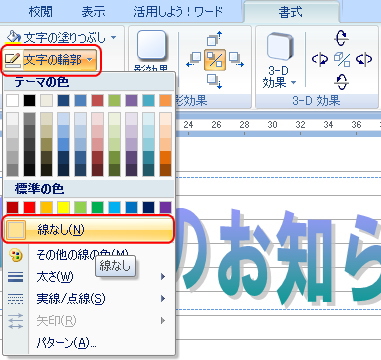381x360 pixels.
Task: Nudge shadow up
Action: coord(214,38)
